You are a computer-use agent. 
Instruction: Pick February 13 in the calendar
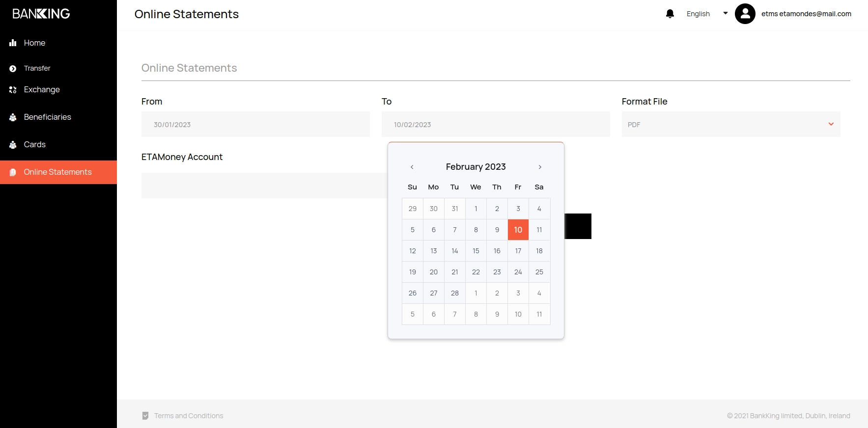click(x=434, y=251)
